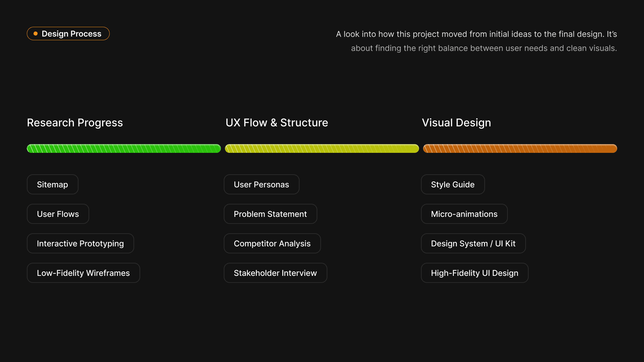
Task: Click the Visual Design heading
Action: [456, 123]
